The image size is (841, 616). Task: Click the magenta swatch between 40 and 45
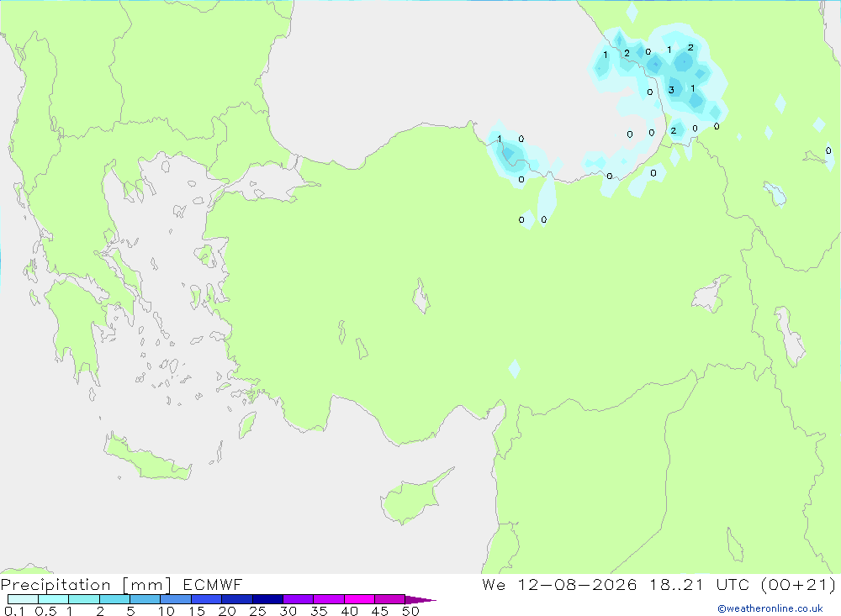pos(359,599)
